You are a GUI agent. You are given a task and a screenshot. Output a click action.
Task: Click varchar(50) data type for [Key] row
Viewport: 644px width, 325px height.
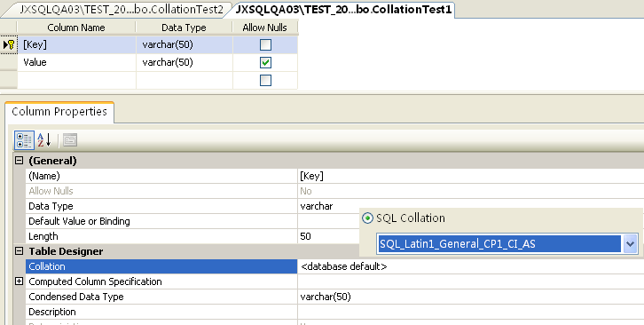click(185, 44)
